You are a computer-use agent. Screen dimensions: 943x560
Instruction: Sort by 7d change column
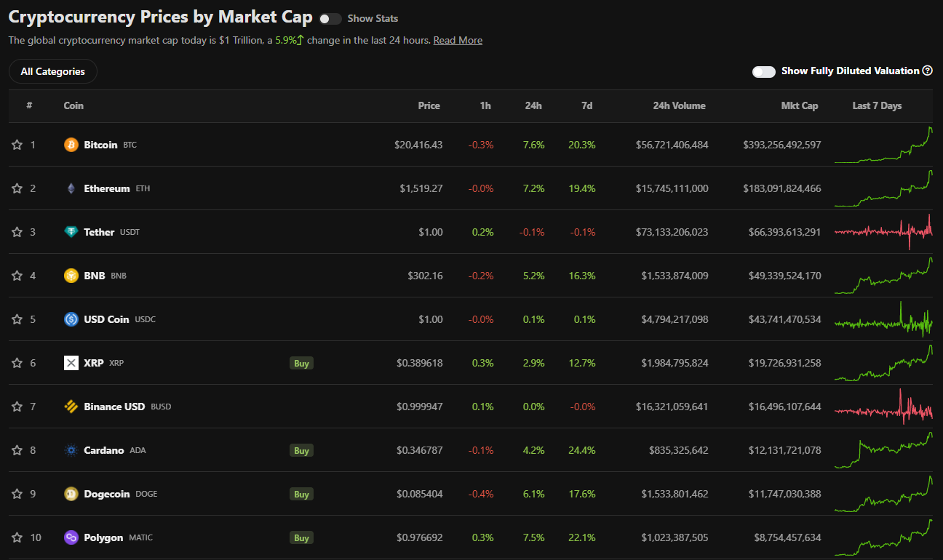coord(587,105)
